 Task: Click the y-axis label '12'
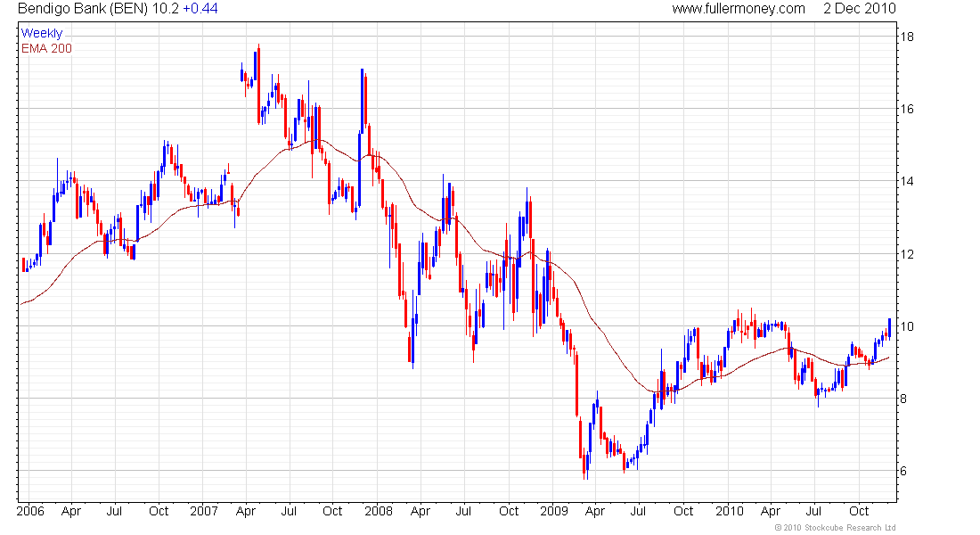coord(906,254)
